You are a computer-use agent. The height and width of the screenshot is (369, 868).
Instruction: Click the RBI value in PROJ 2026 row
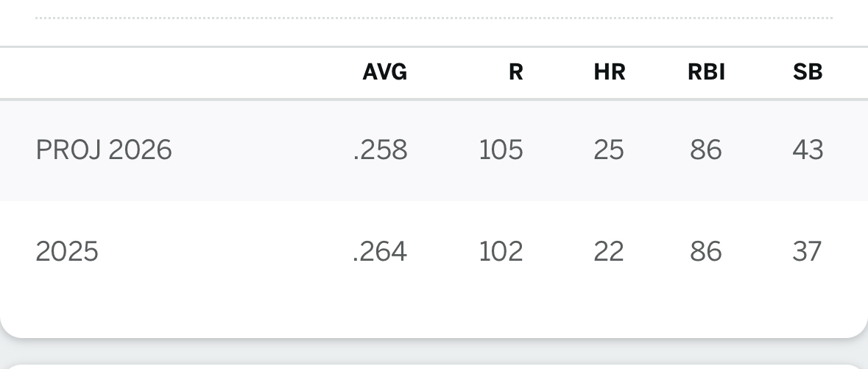point(706,150)
